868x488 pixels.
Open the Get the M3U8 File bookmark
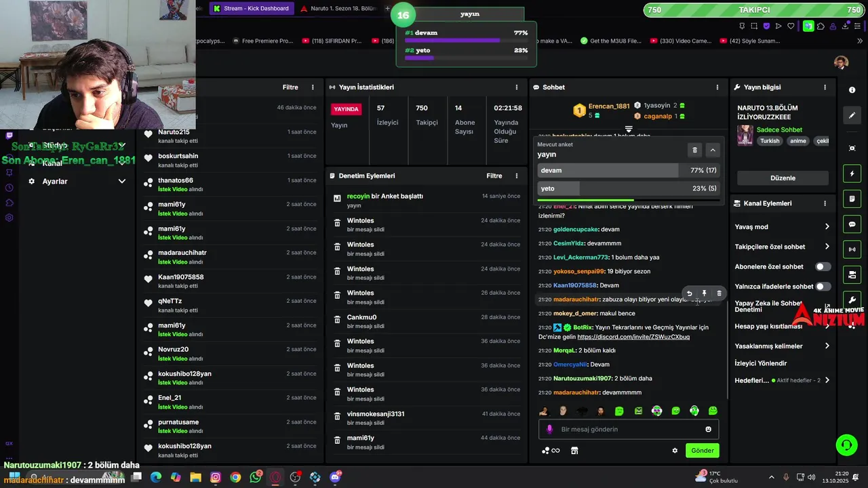pos(610,41)
